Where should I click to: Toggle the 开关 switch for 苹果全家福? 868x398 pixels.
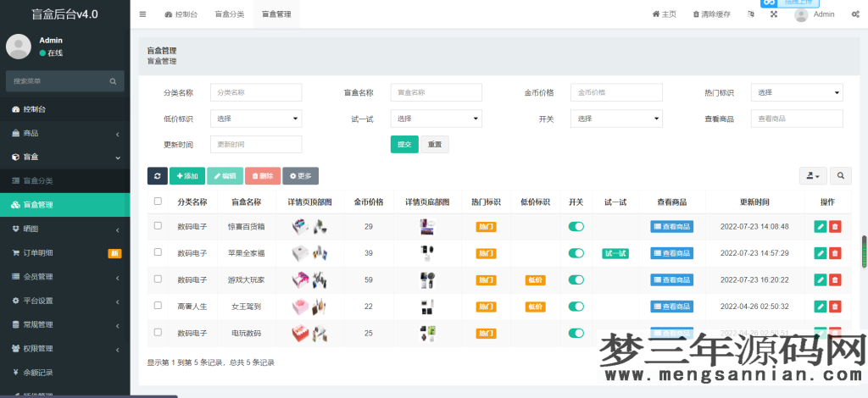point(576,253)
